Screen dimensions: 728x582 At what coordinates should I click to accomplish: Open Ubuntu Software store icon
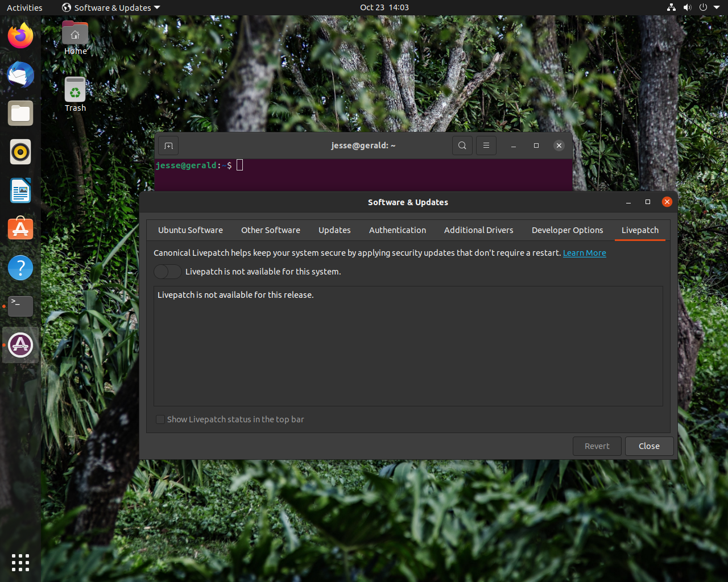[20, 229]
